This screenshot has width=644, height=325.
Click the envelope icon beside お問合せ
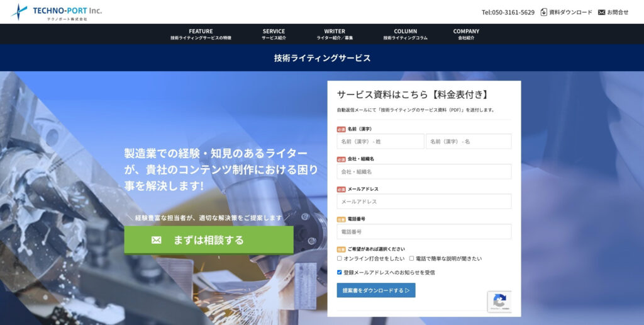click(x=602, y=13)
